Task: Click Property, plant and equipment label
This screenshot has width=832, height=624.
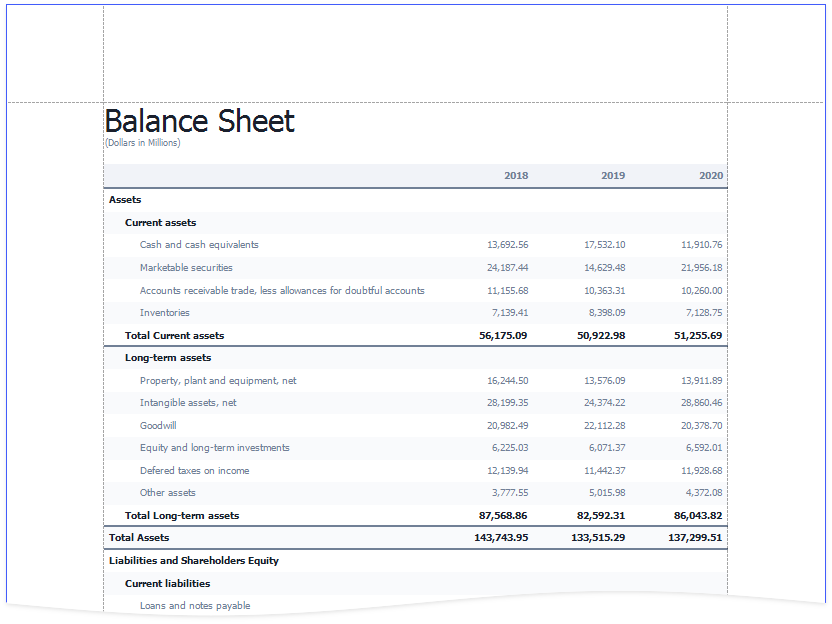Action: 218,381
